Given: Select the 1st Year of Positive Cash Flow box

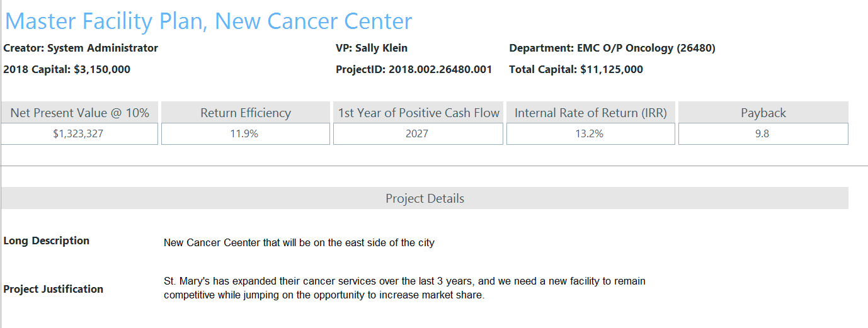Looking at the screenshot, I should (x=418, y=134).
